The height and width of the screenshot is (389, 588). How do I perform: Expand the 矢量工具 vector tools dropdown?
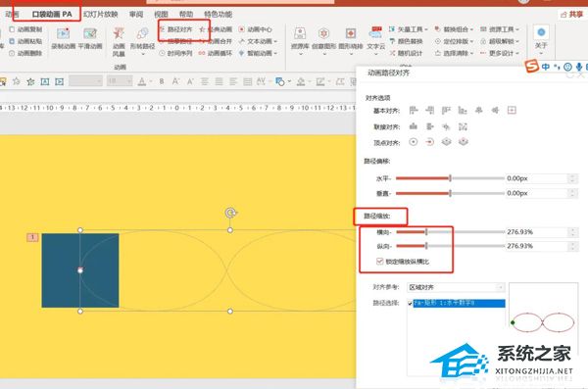(x=409, y=29)
